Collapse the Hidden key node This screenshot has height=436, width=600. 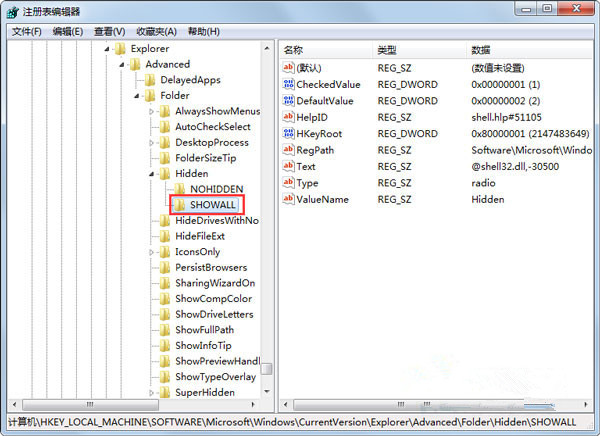click(152, 173)
